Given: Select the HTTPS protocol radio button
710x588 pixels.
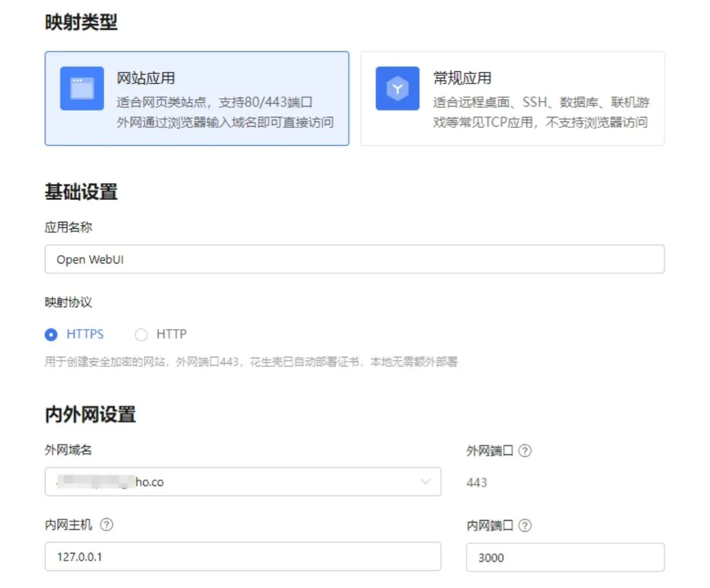Looking at the screenshot, I should pyautogui.click(x=51, y=334).
